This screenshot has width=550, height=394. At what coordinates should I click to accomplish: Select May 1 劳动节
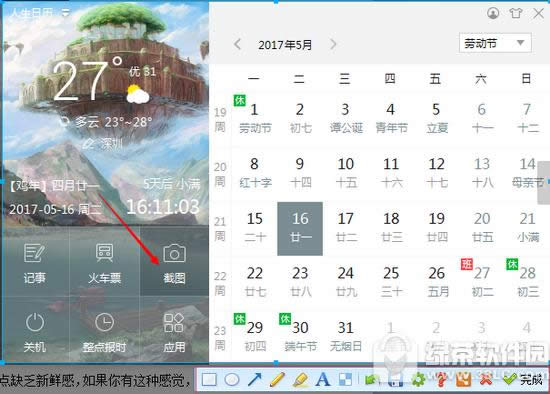click(254, 118)
